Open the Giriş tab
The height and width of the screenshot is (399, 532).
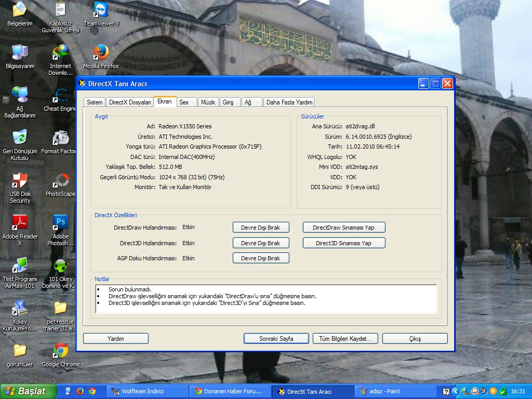230,102
